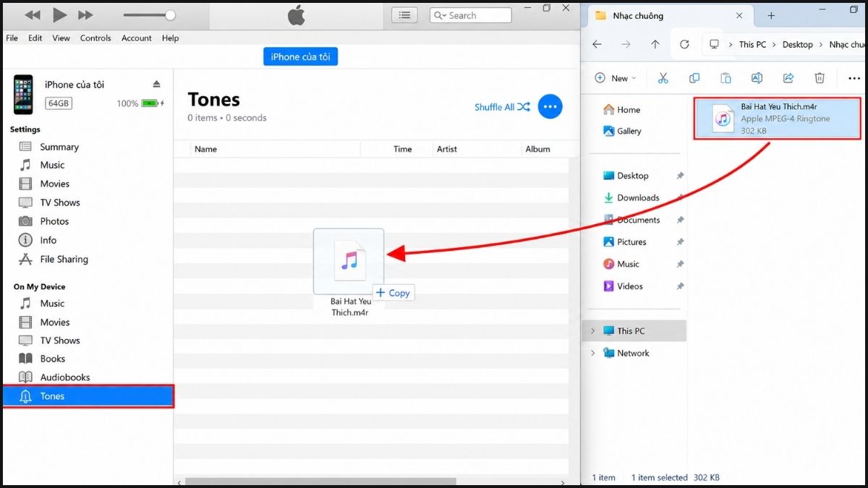The height and width of the screenshot is (488, 868).
Task: Click This PC in the address breadcrumb
Action: click(752, 44)
